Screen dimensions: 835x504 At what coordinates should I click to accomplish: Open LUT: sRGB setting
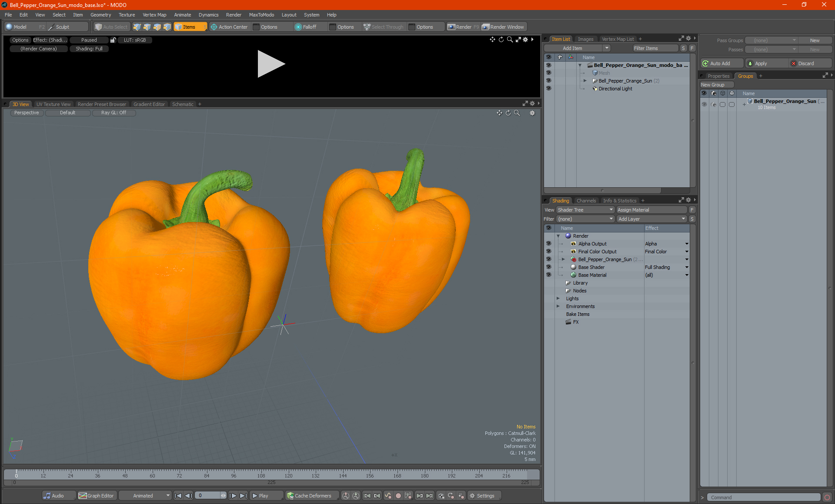[x=135, y=40]
